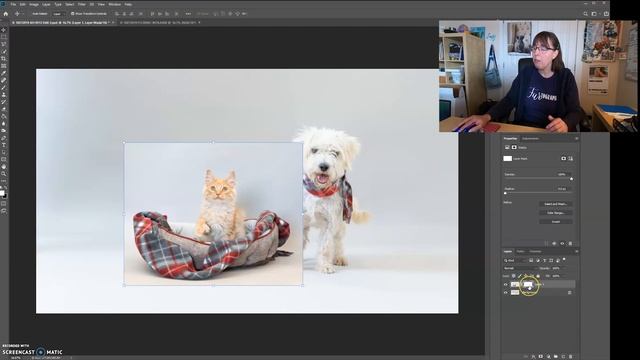Viewport: 640px width, 360px height.
Task: Hide the top layer using its eye icon
Action: (x=506, y=284)
